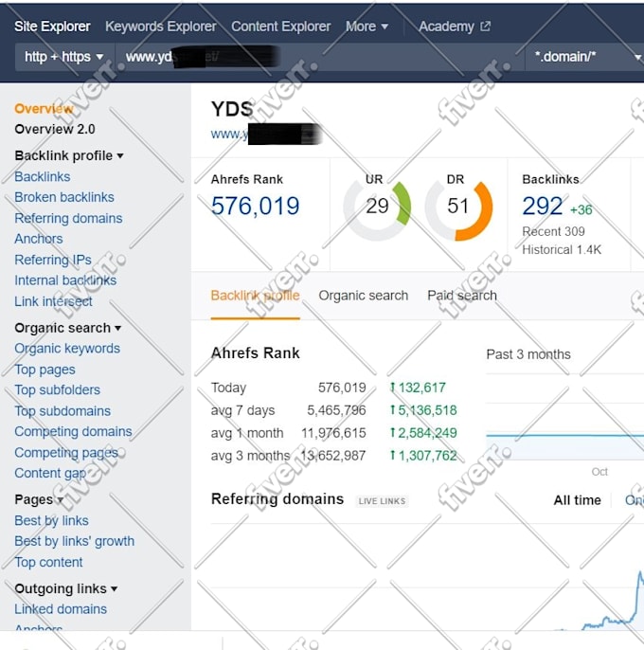Open Broken backlinks report
The width and height of the screenshot is (644, 650).
click(64, 197)
